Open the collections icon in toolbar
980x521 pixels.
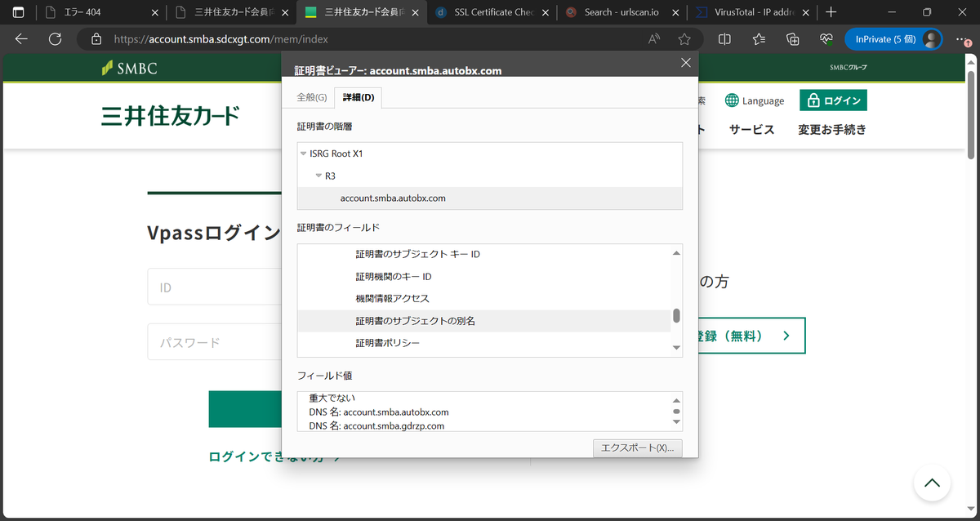point(792,39)
